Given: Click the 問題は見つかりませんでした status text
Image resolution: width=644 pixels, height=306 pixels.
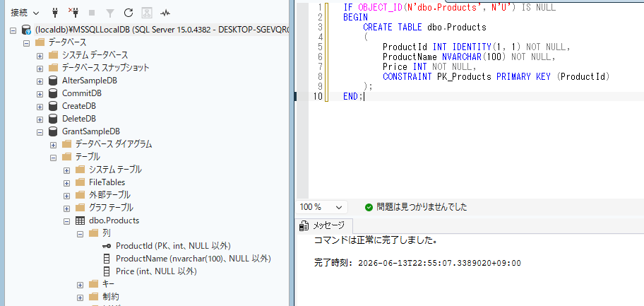Looking at the screenshot, I should [x=422, y=207].
